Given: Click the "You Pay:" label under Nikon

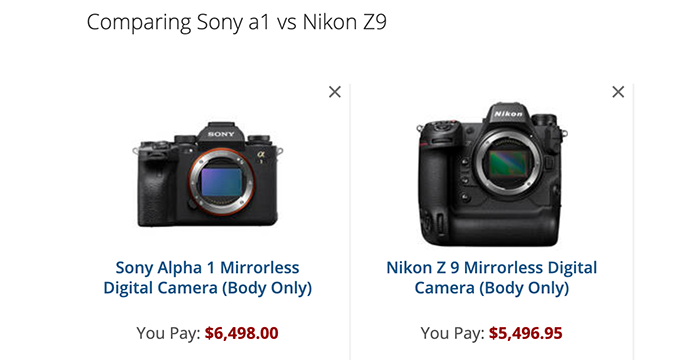Looking at the screenshot, I should point(453,333).
